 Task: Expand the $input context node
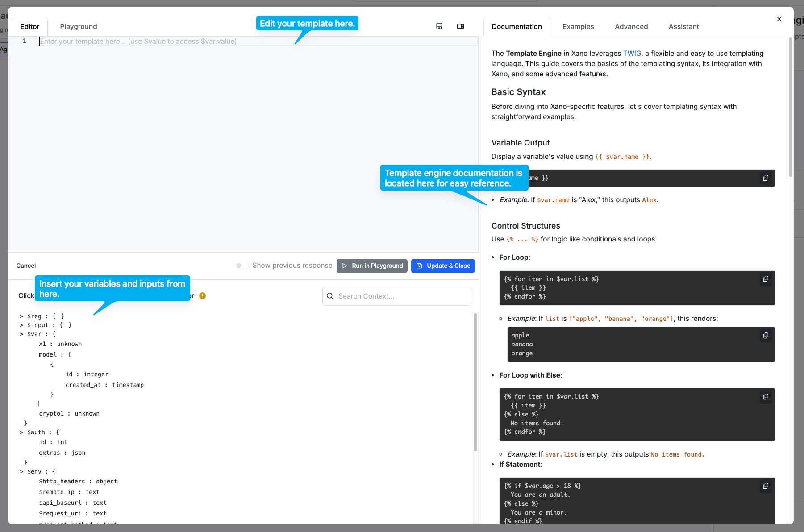[21, 325]
